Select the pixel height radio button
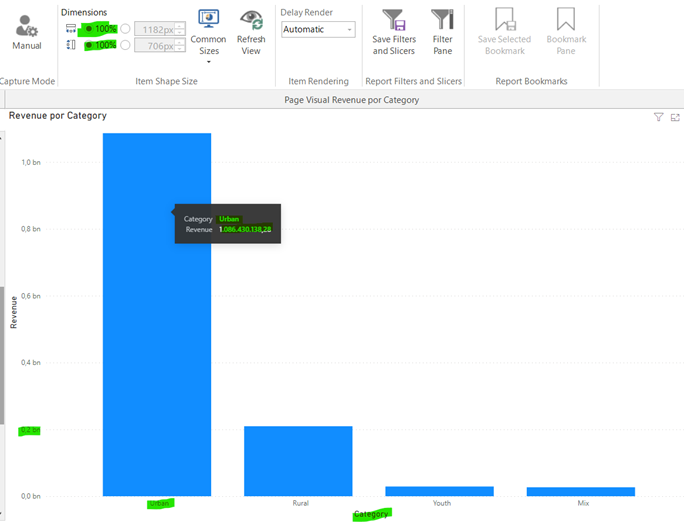Image resolution: width=684 pixels, height=526 pixels. pos(125,45)
